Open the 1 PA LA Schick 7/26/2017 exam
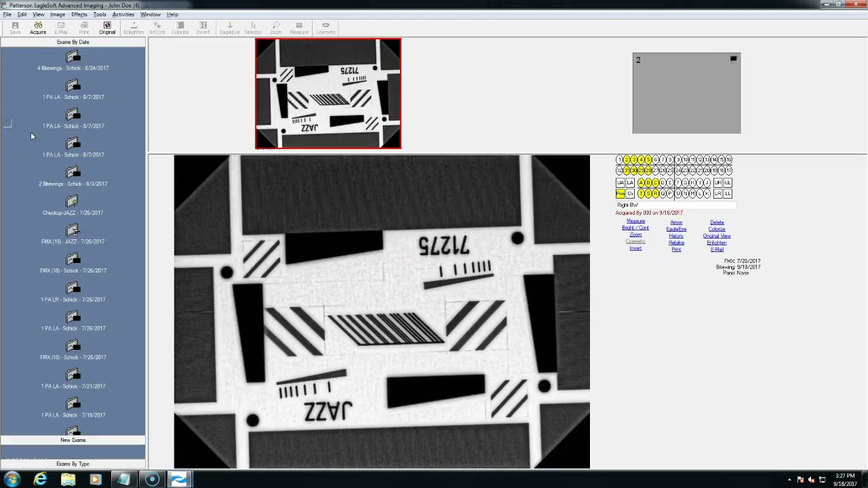 pyautogui.click(x=73, y=321)
